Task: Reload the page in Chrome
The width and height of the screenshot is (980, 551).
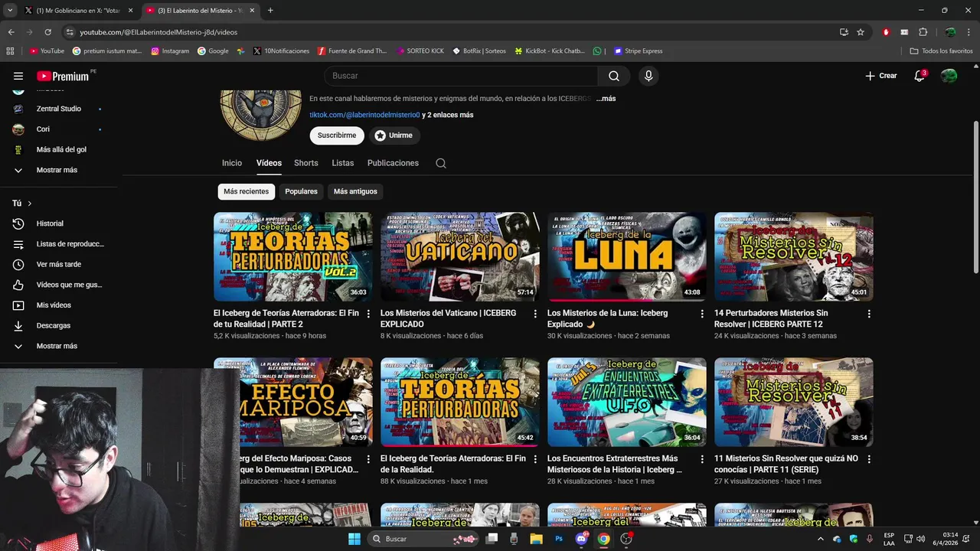Action: coord(47,32)
